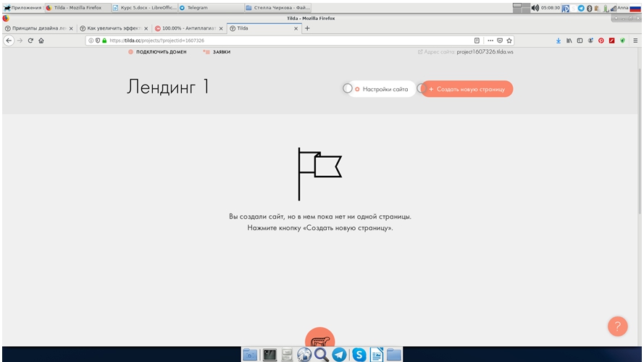Image resolution: width=644 pixels, height=362 pixels.
Task: Open Firefox downloads arrow icon
Action: [559, 41]
